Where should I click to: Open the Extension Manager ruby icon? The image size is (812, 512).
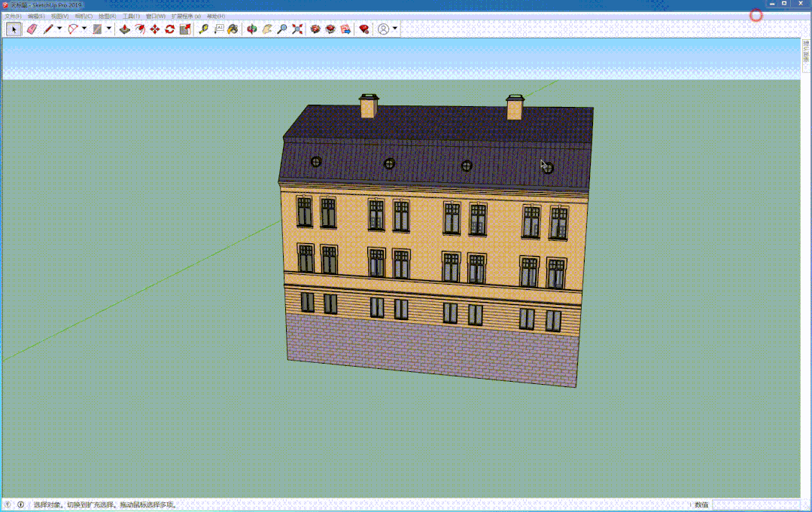click(x=364, y=29)
